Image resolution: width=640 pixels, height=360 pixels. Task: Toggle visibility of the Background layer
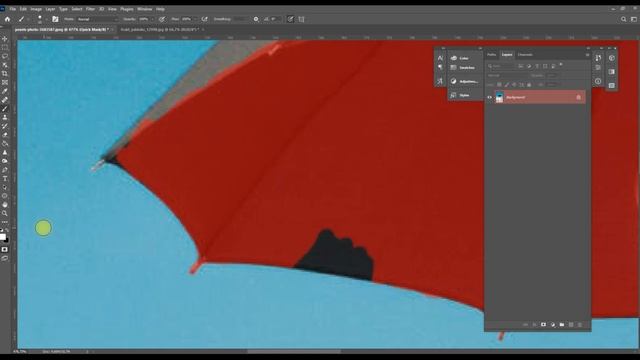coord(489,97)
